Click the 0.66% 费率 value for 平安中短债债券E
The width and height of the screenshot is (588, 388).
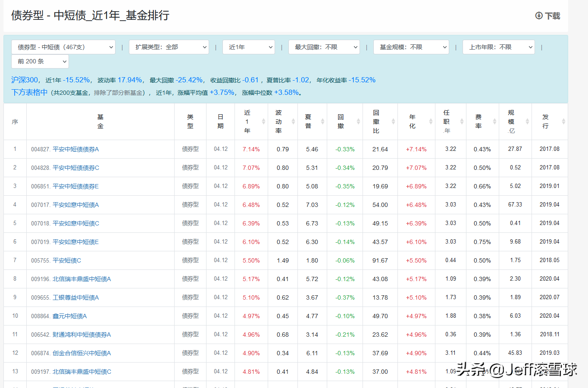click(482, 186)
